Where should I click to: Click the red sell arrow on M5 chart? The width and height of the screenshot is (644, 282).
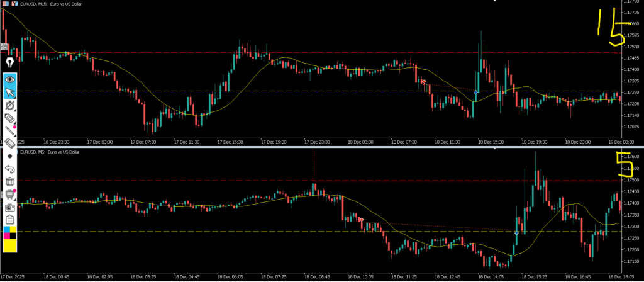tap(361, 220)
